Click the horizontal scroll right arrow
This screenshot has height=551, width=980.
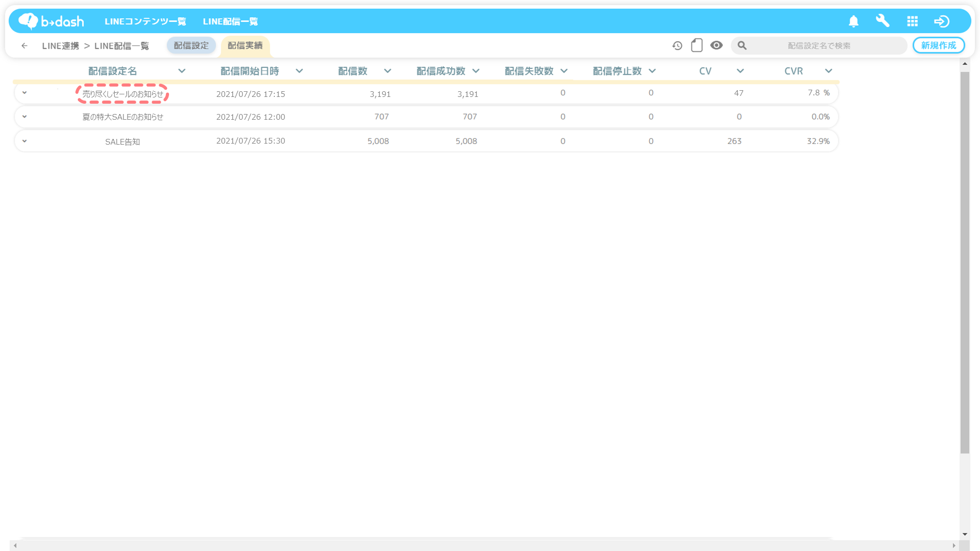coord(954,545)
